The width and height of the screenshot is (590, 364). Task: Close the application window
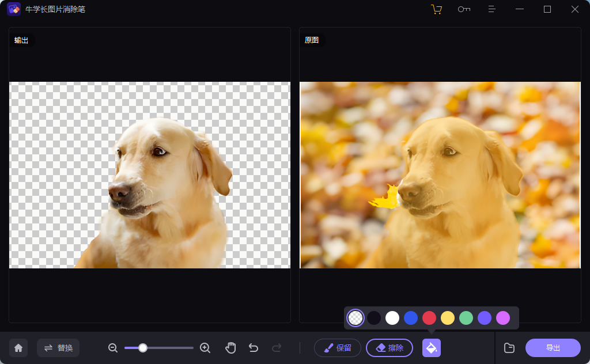point(575,9)
